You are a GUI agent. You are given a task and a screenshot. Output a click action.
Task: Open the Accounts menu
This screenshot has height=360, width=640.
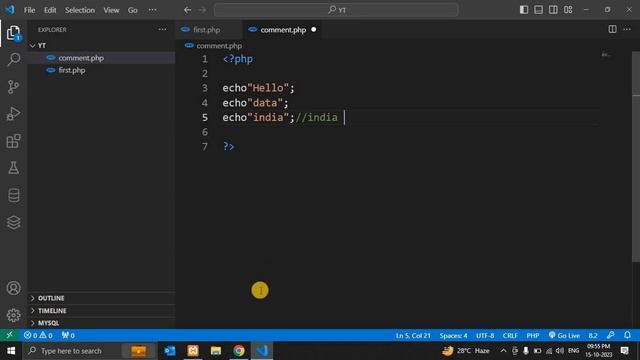pyautogui.click(x=13, y=288)
